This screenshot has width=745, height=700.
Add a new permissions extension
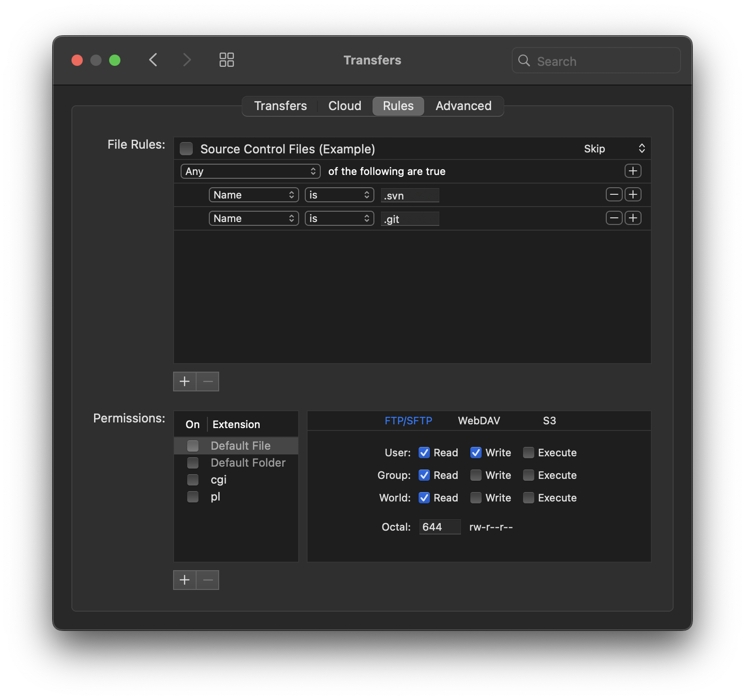pyautogui.click(x=185, y=580)
